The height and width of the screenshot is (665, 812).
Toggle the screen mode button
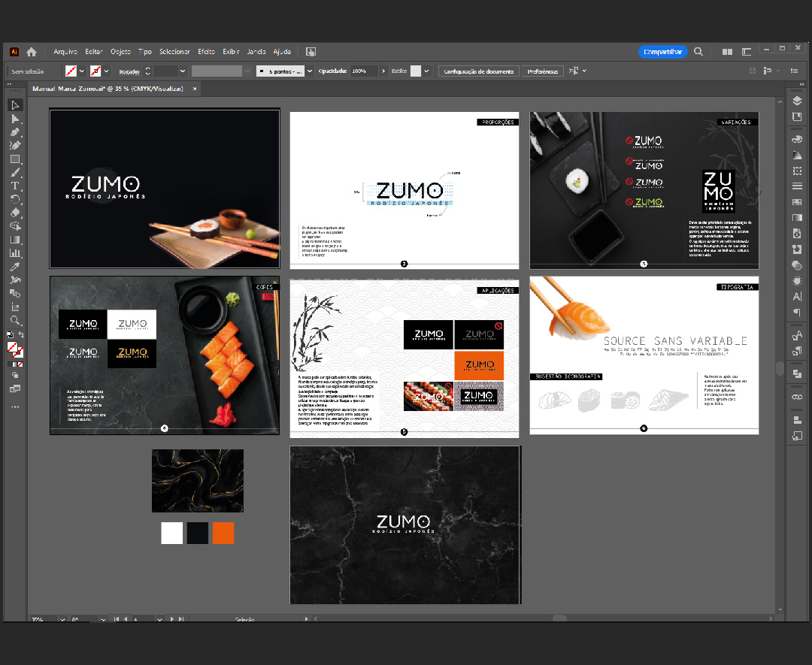click(x=15, y=388)
